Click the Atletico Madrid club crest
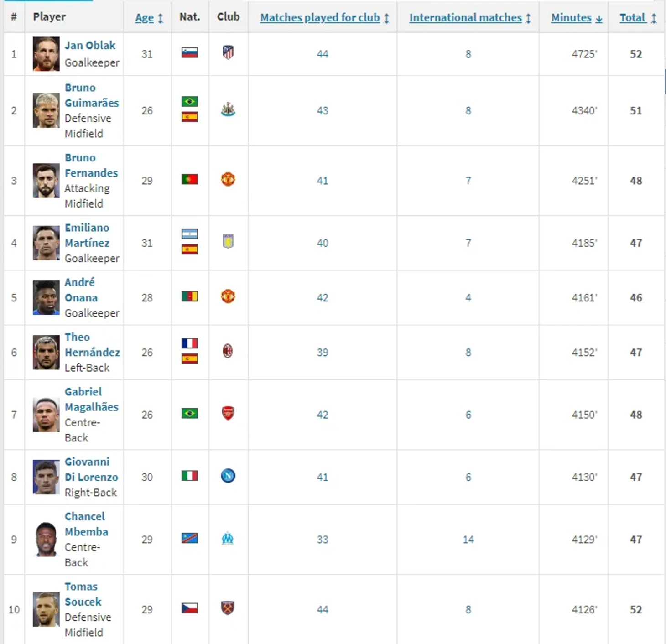Screen dimensions: 666x644 coord(228,52)
